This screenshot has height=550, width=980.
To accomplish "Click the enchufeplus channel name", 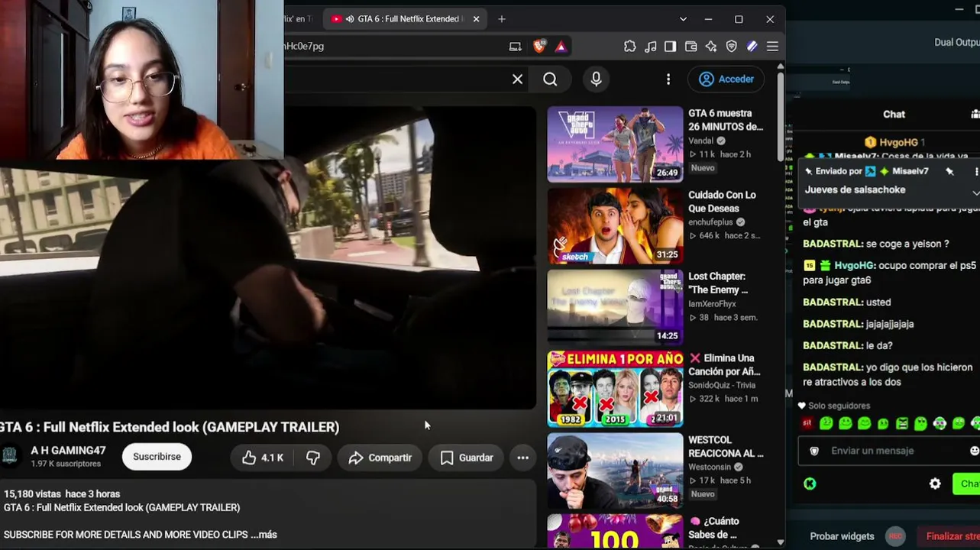I will (x=710, y=222).
